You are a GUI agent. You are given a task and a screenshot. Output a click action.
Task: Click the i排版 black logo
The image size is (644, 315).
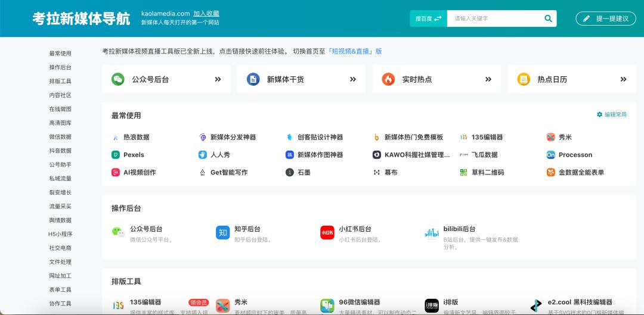(x=432, y=305)
